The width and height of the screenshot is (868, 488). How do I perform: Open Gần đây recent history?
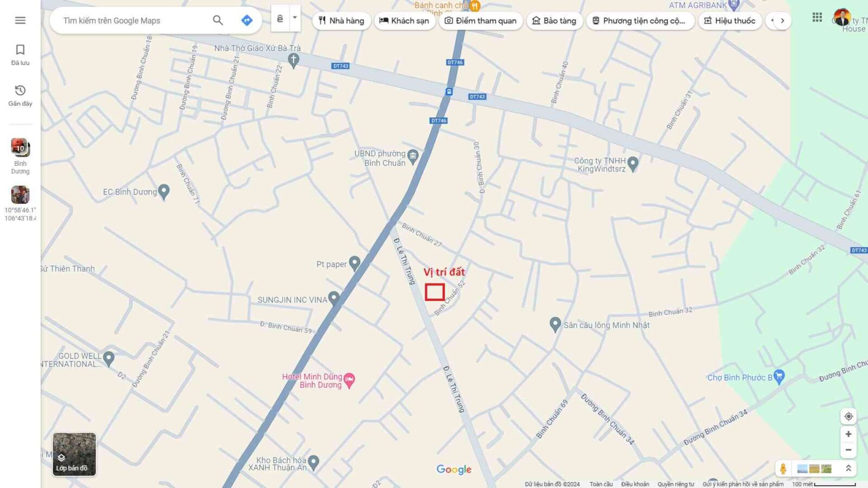tap(20, 95)
